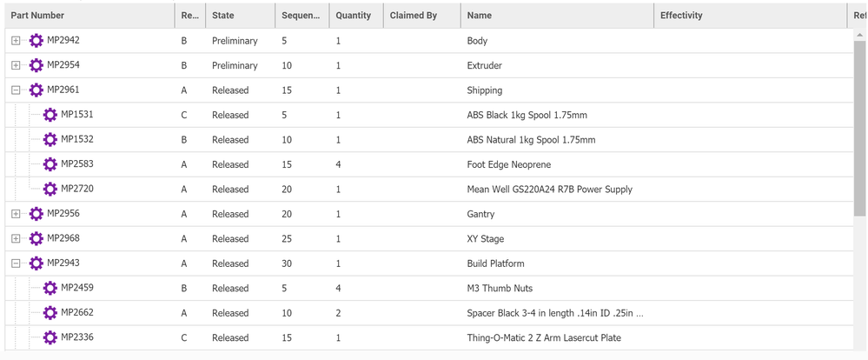Collapse the MP2961 Shipping assembly
The width and height of the screenshot is (868, 360).
(x=16, y=90)
